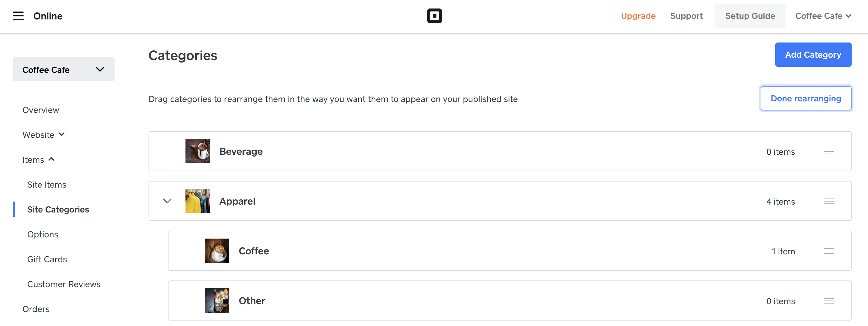The image size is (868, 326).
Task: Expand the Website sidebar section
Action: [x=43, y=135]
